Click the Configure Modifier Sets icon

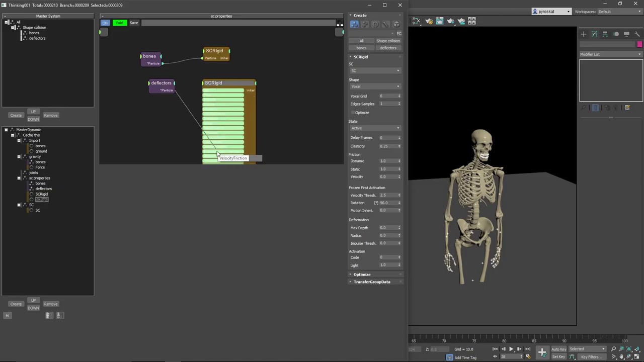click(x=627, y=108)
